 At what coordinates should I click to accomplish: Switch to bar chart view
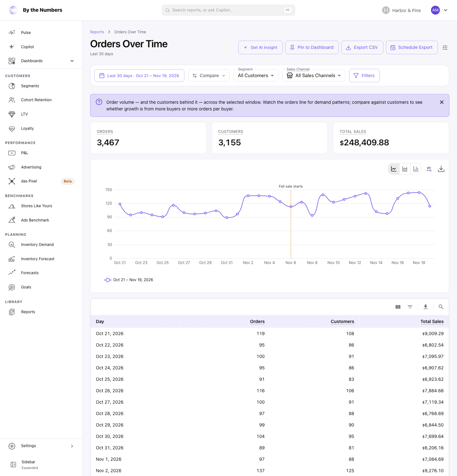click(x=416, y=169)
